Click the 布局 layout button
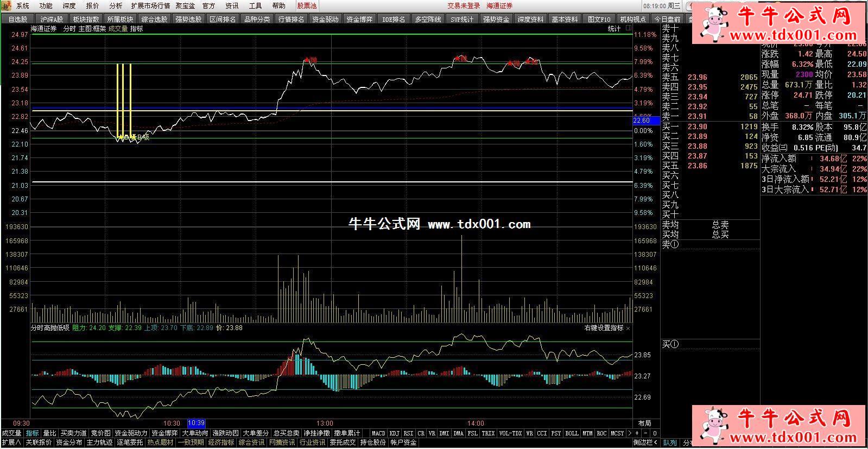This screenshot has width=868, height=449. 644,423
